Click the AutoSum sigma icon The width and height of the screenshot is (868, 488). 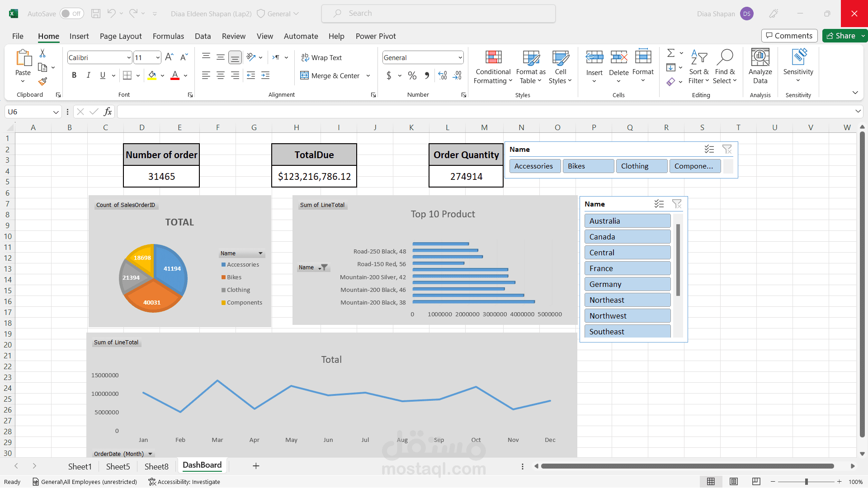[x=671, y=53]
